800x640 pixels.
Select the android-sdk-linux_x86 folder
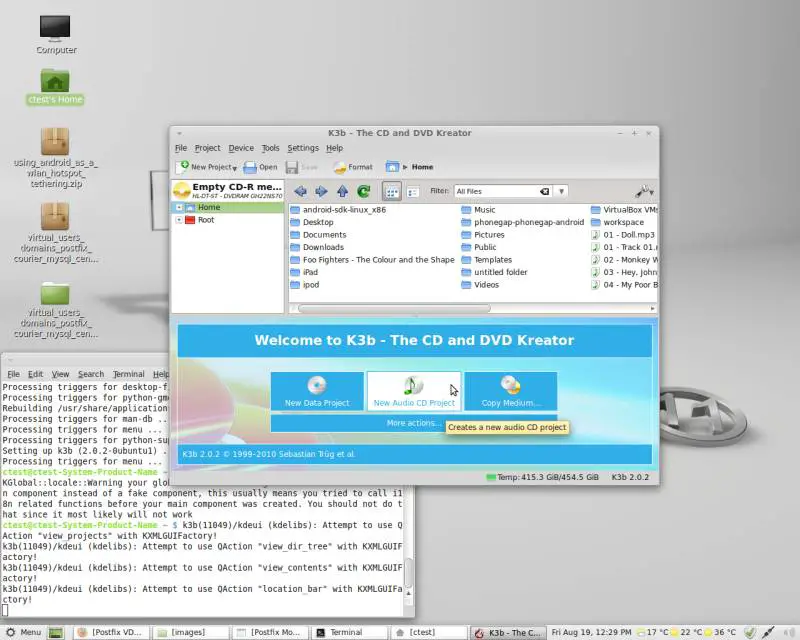click(x=338, y=210)
